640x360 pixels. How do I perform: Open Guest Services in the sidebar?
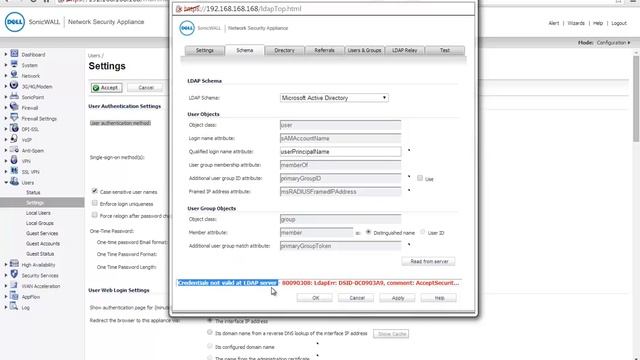42,233
